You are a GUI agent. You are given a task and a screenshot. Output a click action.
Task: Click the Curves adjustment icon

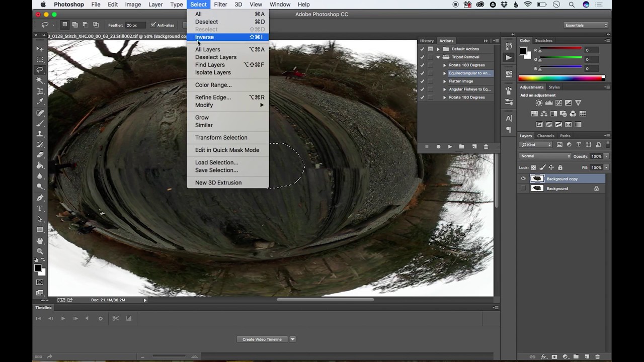pyautogui.click(x=558, y=103)
